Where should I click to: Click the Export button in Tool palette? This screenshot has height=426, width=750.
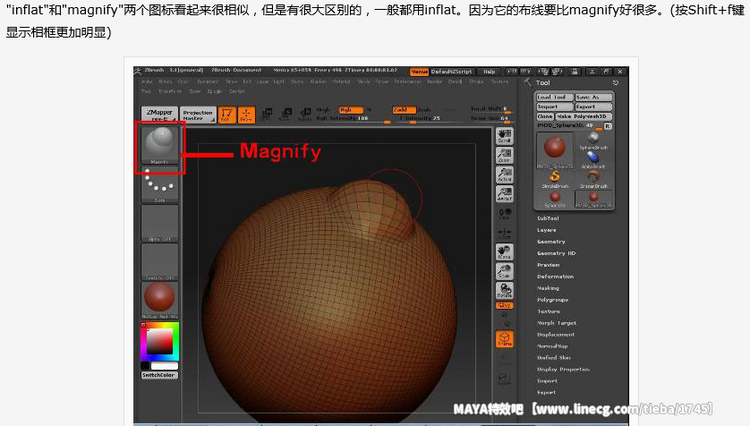click(593, 107)
